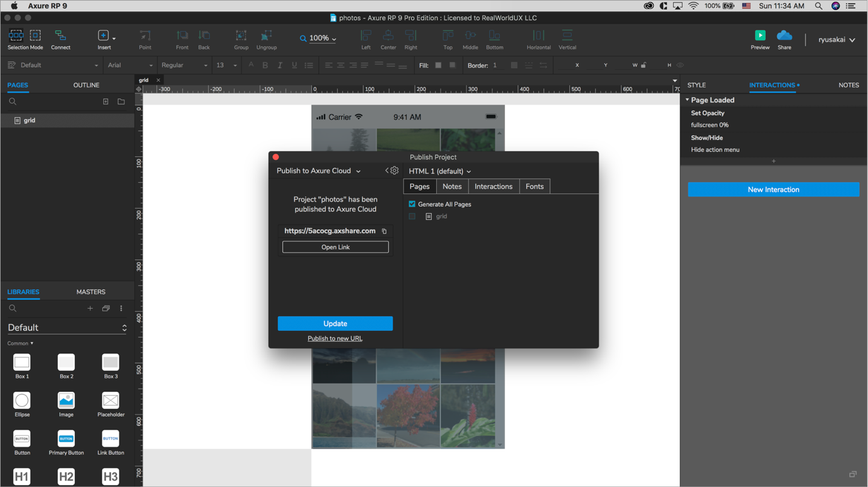This screenshot has height=487, width=868.
Task: Click the Ungroup icon
Action: click(267, 35)
